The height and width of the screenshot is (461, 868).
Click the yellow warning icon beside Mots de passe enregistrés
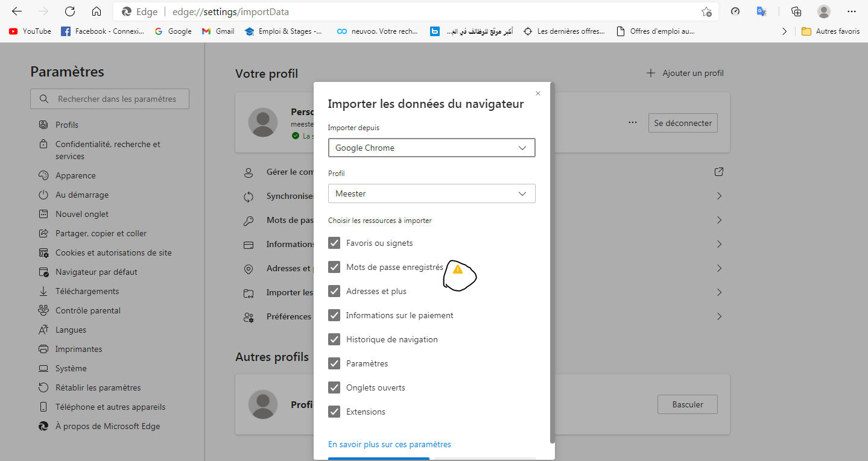tap(458, 269)
